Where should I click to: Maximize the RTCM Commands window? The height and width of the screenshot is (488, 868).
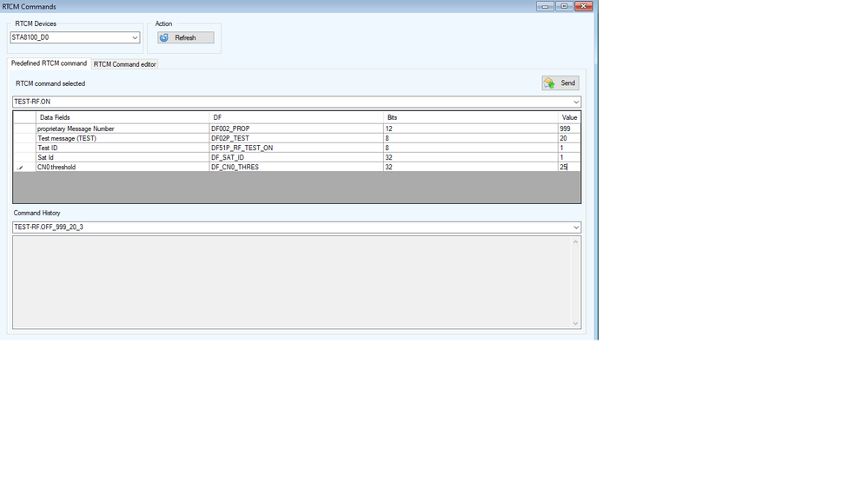(x=564, y=6)
